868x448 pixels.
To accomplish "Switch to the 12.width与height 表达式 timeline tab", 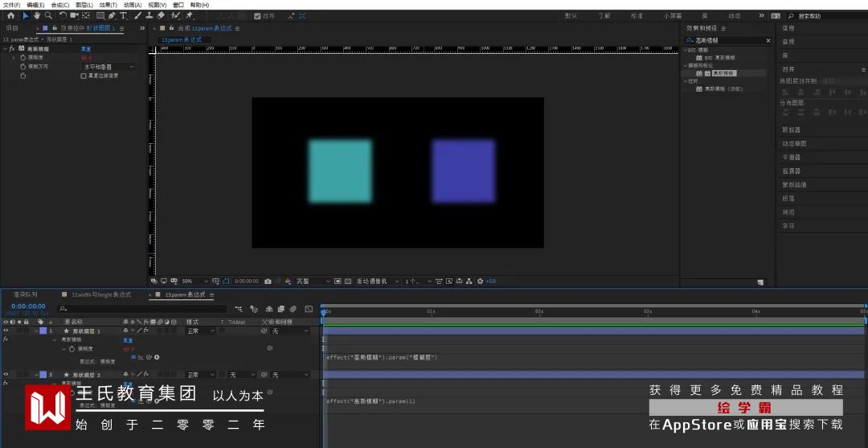I will coord(100,294).
